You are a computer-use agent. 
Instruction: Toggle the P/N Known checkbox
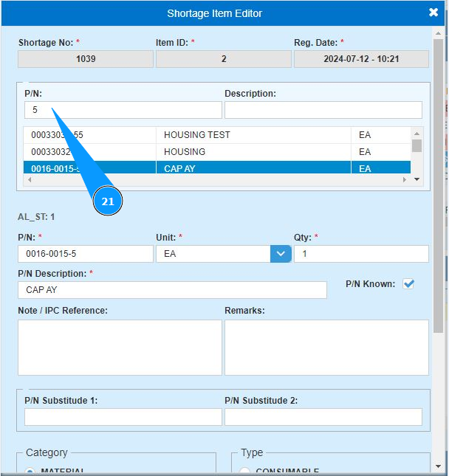pyautogui.click(x=408, y=284)
